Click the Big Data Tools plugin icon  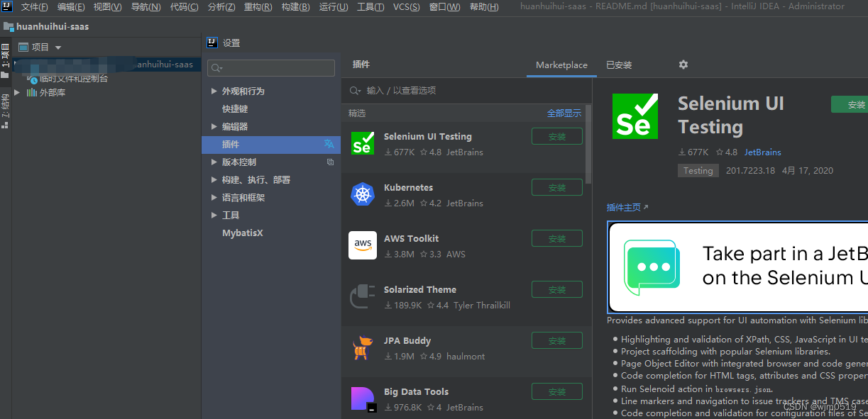362,398
